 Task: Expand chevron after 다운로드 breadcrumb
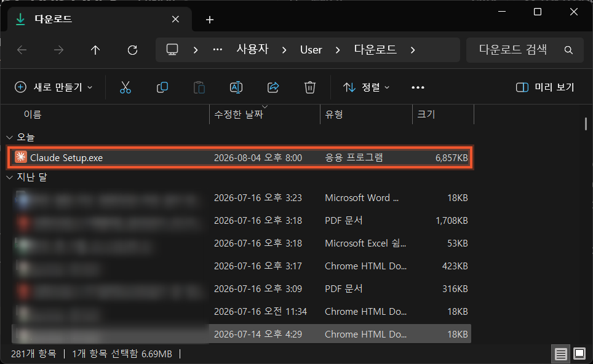click(x=413, y=50)
